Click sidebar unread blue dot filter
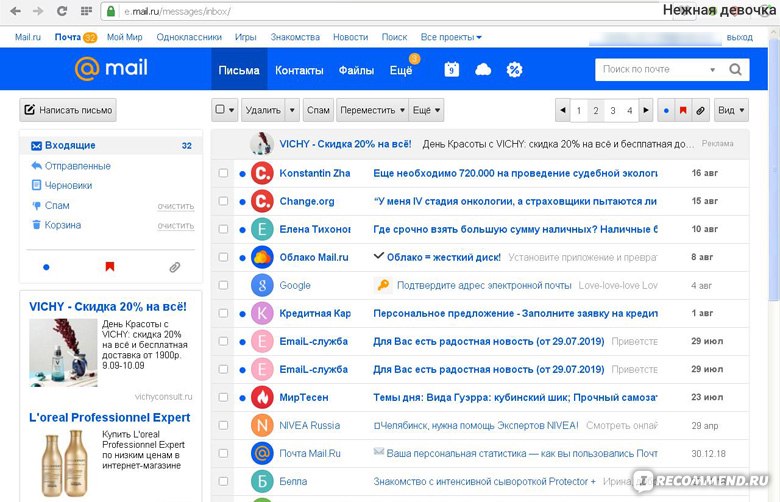The height and width of the screenshot is (502, 780). (46, 267)
